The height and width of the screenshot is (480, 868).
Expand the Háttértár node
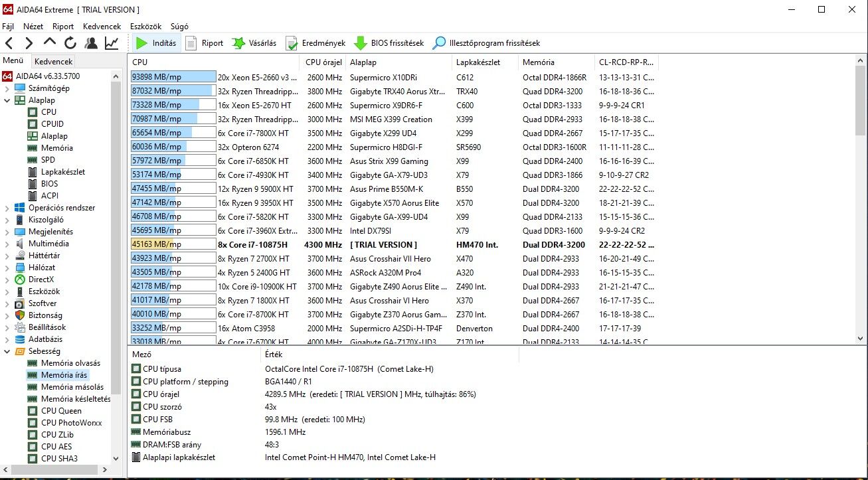(x=7, y=256)
